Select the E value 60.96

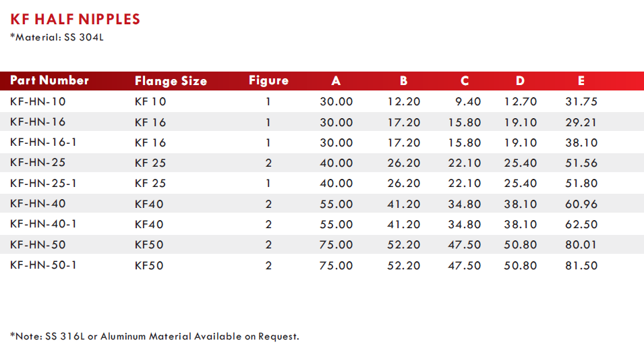click(581, 204)
